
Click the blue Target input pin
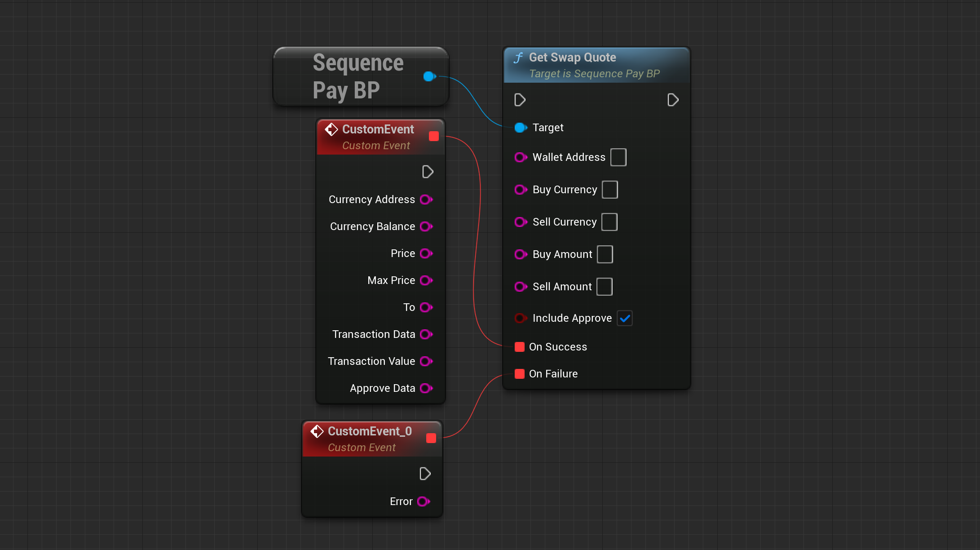pos(520,128)
